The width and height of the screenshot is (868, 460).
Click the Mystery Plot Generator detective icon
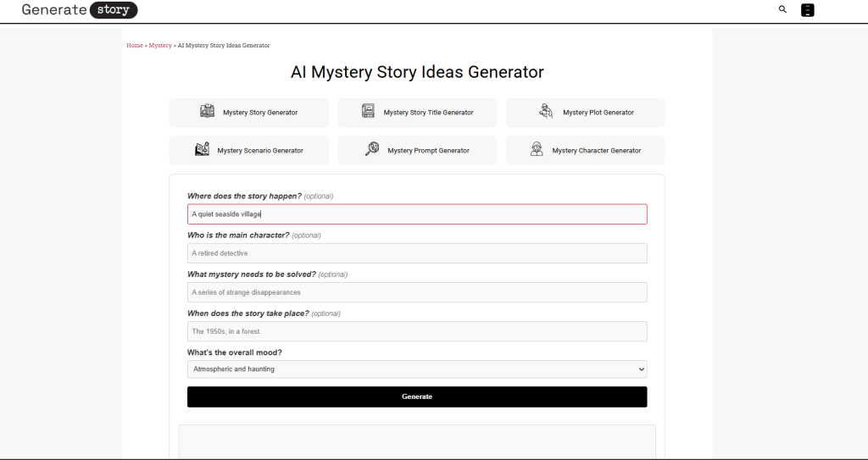(x=546, y=112)
